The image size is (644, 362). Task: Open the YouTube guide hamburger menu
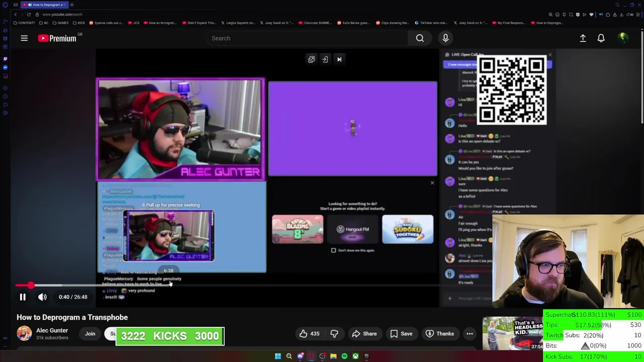[24, 38]
